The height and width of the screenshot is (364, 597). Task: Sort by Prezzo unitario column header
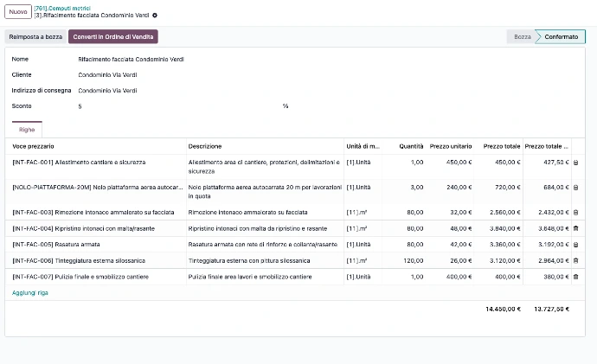(451, 146)
